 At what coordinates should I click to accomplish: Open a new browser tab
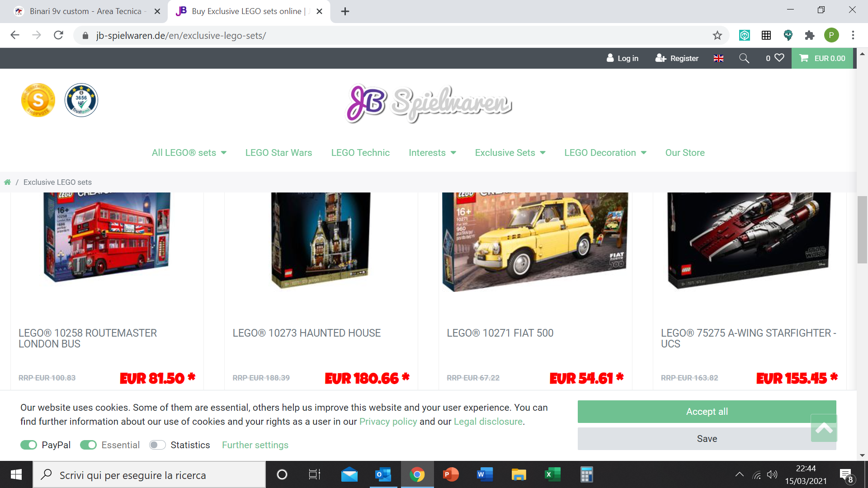(345, 11)
